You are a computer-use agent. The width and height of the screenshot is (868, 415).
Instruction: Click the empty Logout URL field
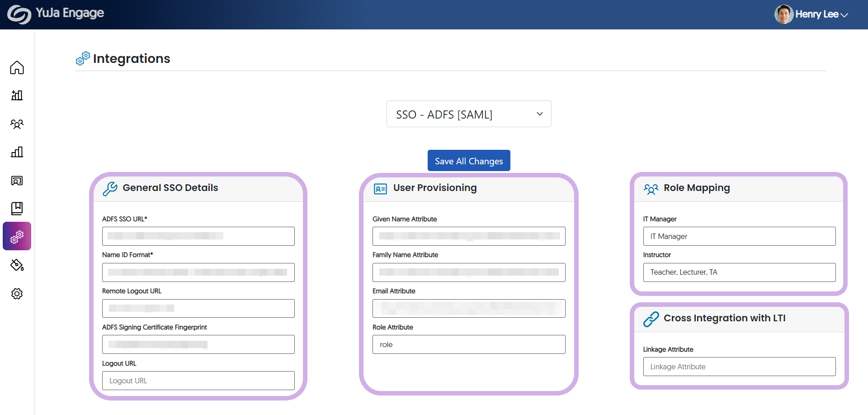198,381
